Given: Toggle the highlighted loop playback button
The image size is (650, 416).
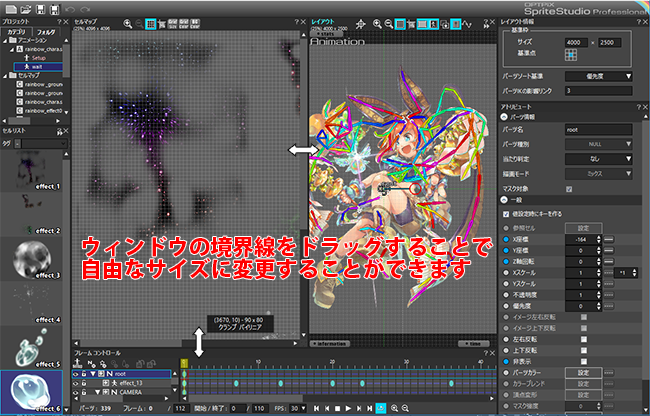Looking at the screenshot, I should [x=380, y=408].
